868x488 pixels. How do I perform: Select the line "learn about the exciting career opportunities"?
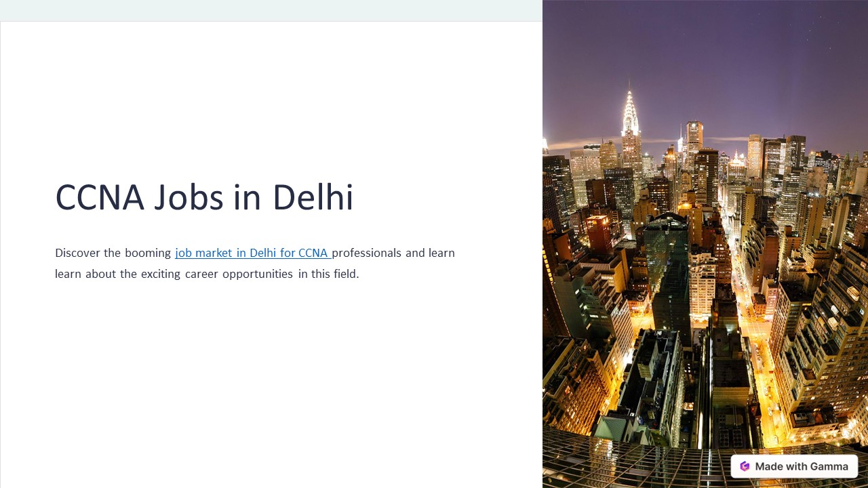click(x=174, y=274)
